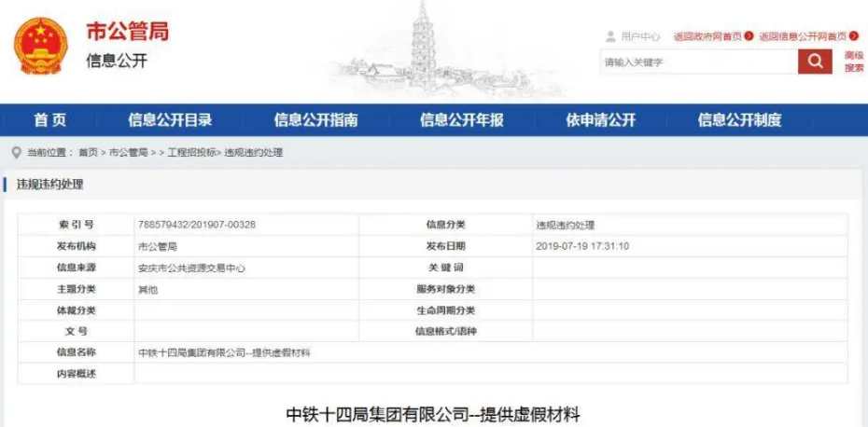
Task: Click 市公管局 in the breadcrumb
Action: click(x=129, y=153)
